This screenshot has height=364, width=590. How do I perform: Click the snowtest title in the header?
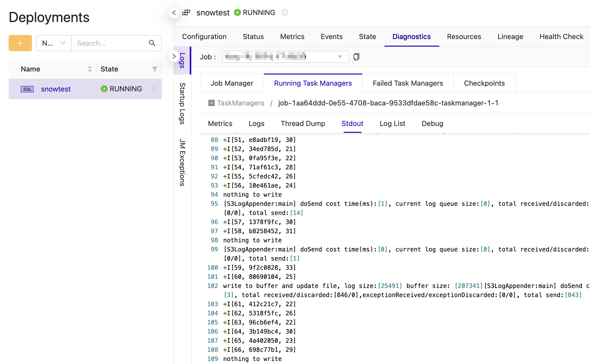coord(213,12)
